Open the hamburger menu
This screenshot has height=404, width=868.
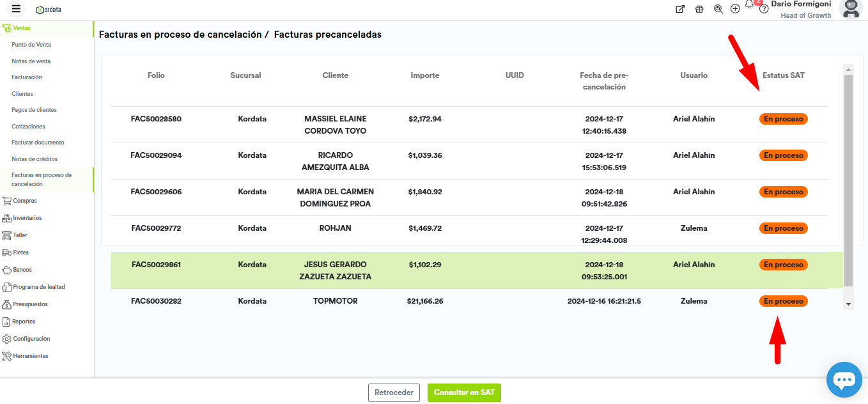(16, 9)
